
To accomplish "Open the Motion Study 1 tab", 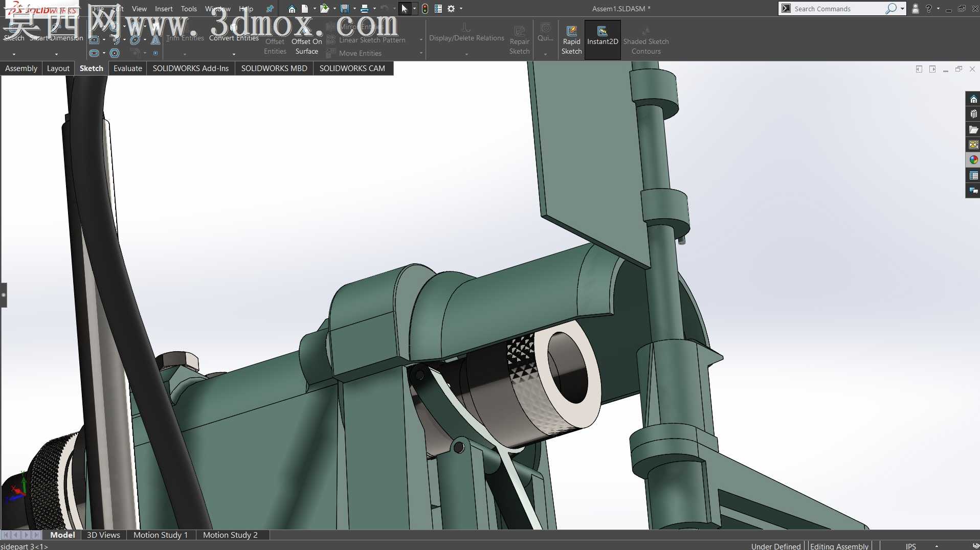I will click(161, 535).
